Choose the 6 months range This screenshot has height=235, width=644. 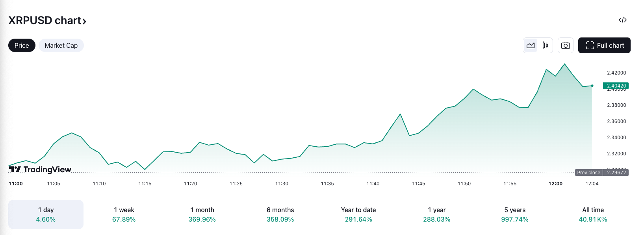click(x=280, y=214)
